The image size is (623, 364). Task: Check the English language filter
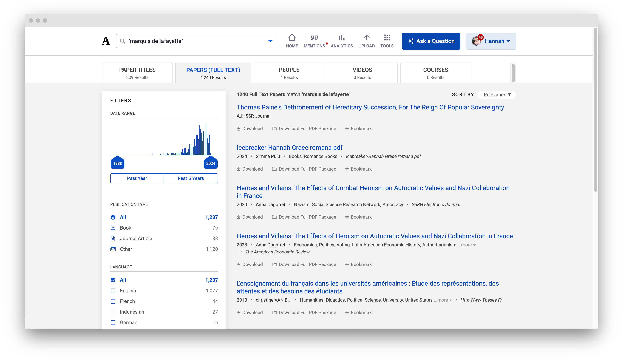113,291
